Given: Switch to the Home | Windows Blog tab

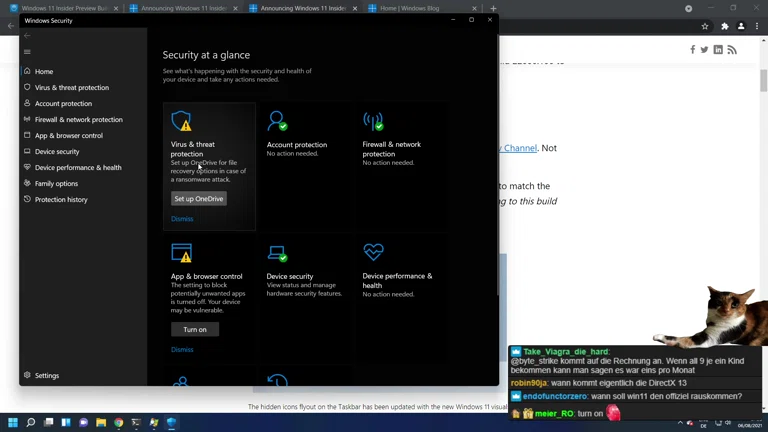Looking at the screenshot, I should [420, 8].
